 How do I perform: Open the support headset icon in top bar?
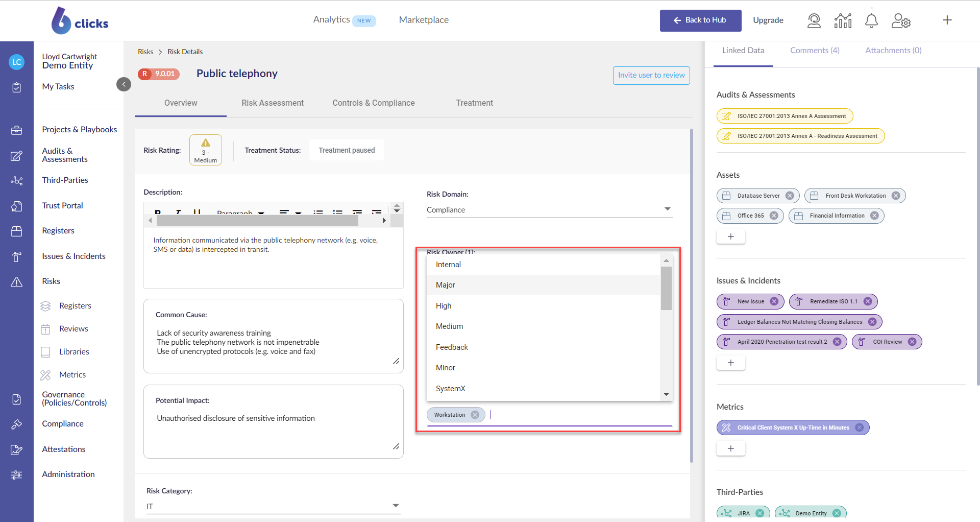coord(814,20)
